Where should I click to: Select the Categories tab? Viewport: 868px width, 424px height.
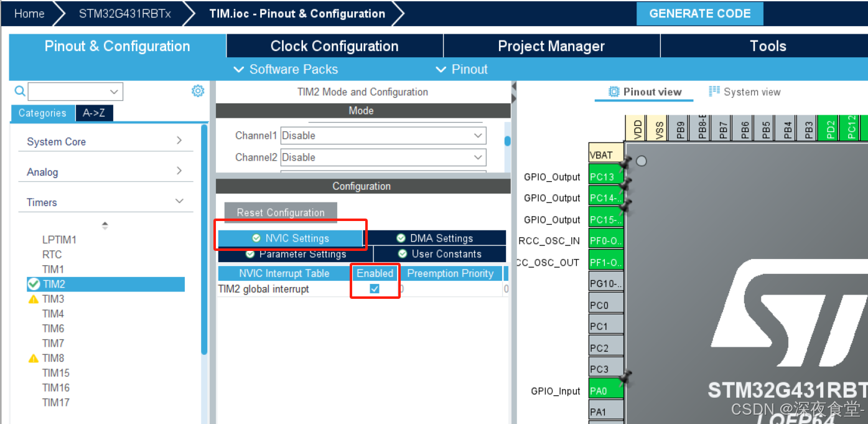pyautogui.click(x=42, y=113)
